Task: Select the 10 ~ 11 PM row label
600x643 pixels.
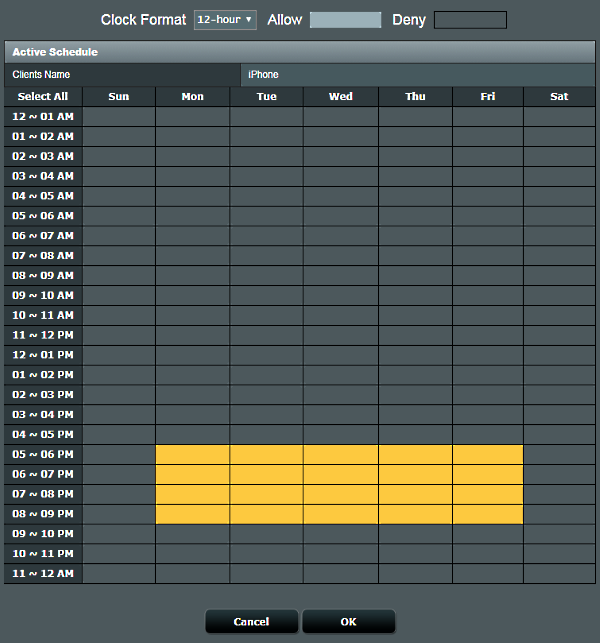Action: click(43, 554)
